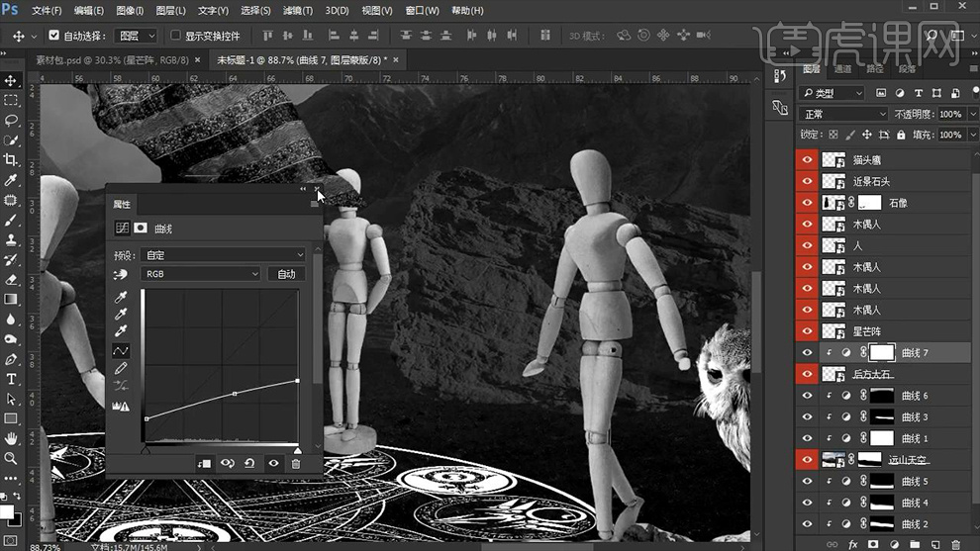Open layer filter 类型 dropdown
This screenshot has height=551, width=980.
click(x=832, y=93)
